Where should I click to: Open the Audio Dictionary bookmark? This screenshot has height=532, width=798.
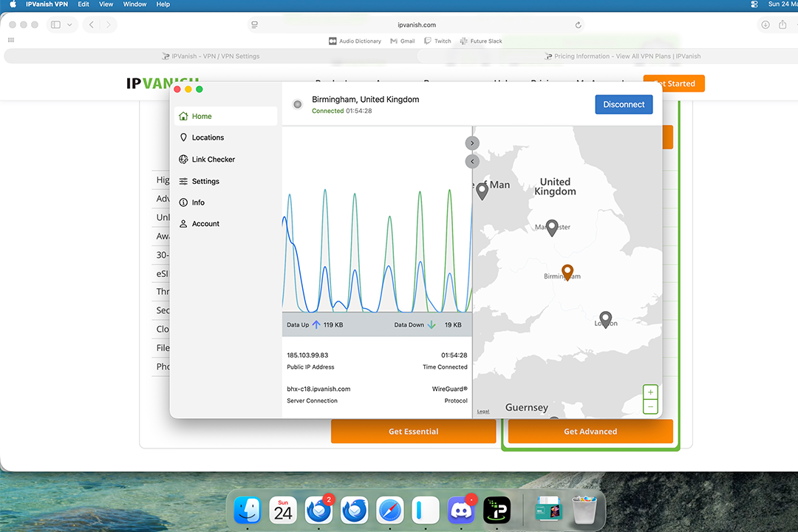point(355,41)
